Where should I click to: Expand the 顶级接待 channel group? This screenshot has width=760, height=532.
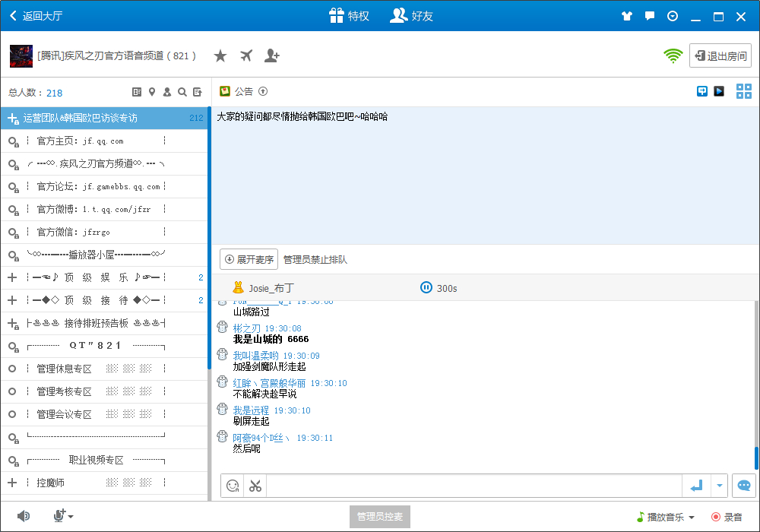(x=13, y=300)
